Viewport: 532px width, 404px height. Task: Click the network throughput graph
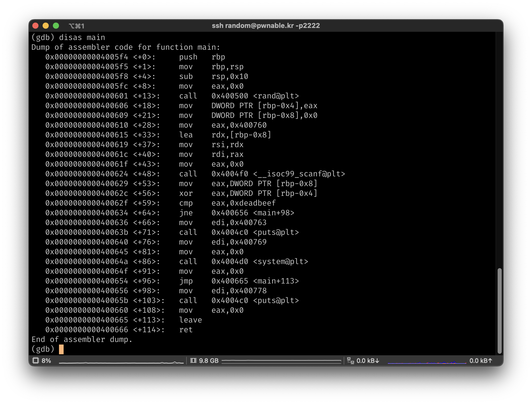pyautogui.click(x=427, y=362)
